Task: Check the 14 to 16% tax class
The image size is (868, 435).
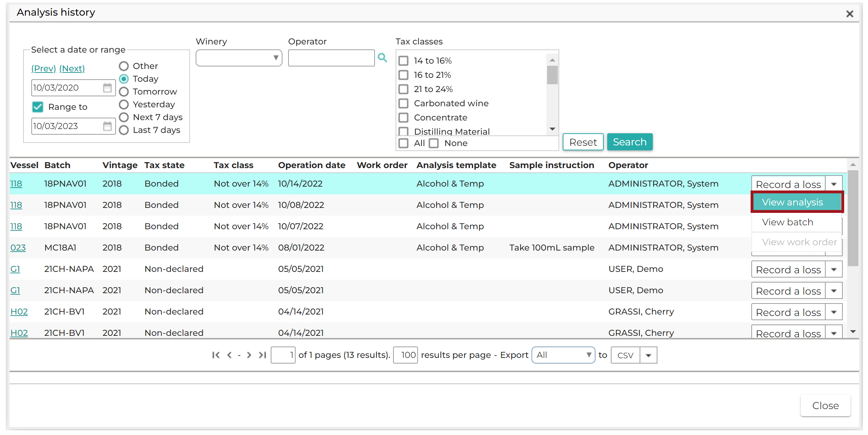Action: coord(403,61)
